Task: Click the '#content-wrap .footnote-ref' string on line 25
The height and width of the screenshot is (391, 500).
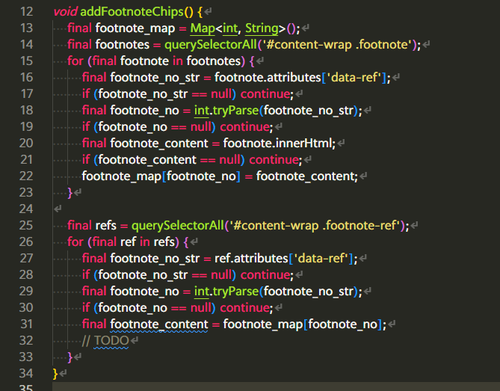Action: [x=314, y=226]
